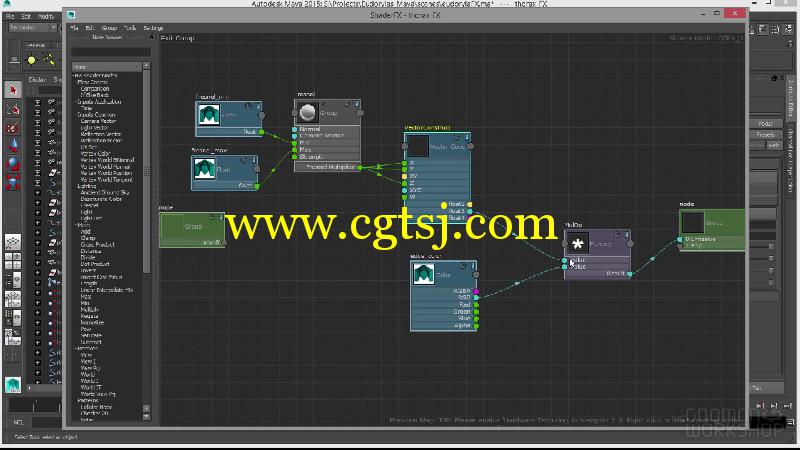Open Modify menu in Maya window

[45, 16]
